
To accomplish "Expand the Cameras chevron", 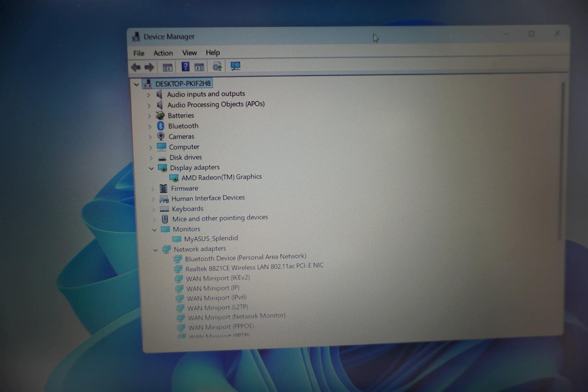I will [x=150, y=137].
